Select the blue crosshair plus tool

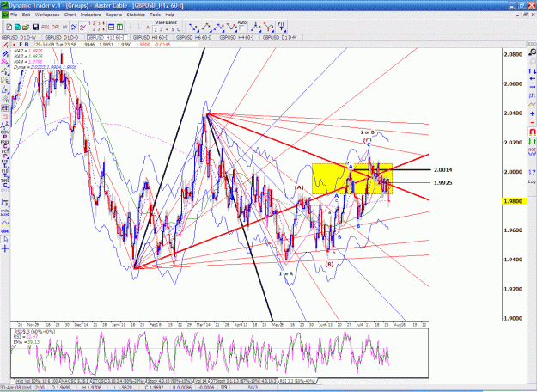pos(5,248)
